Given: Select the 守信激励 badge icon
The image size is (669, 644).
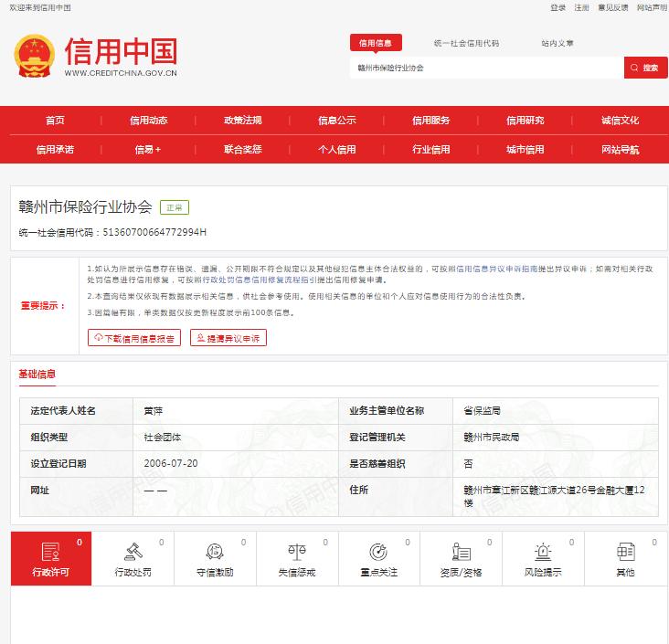Looking at the screenshot, I should [x=215, y=552].
